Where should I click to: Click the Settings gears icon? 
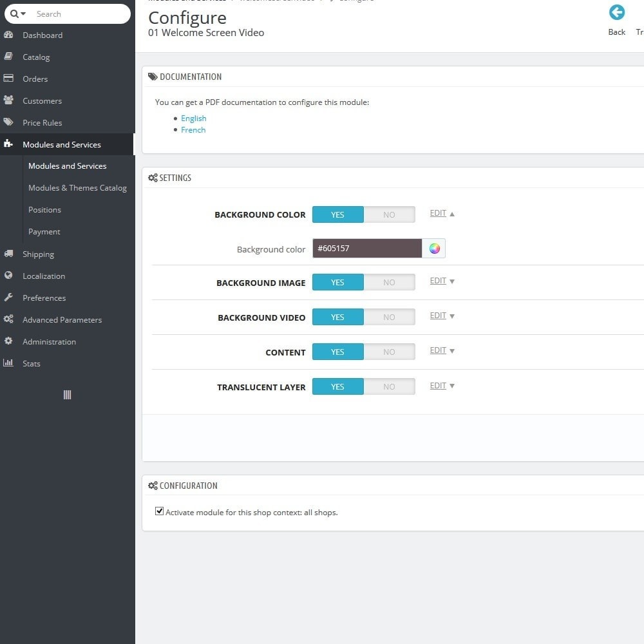(x=153, y=178)
